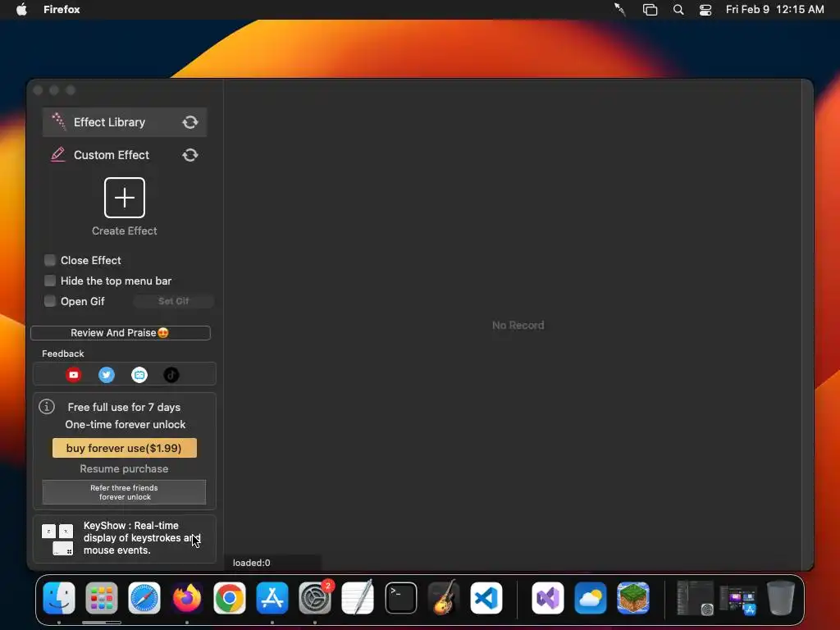Click the magic wand menu bar icon

click(620, 9)
